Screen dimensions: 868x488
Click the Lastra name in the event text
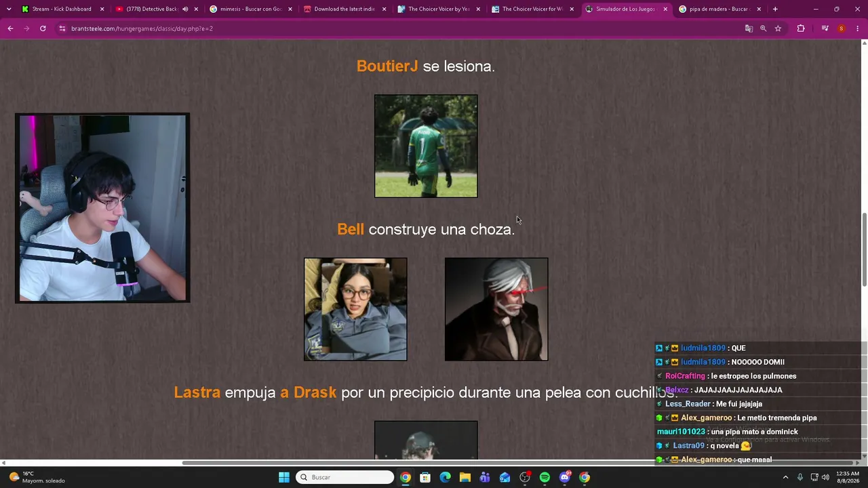(x=197, y=392)
